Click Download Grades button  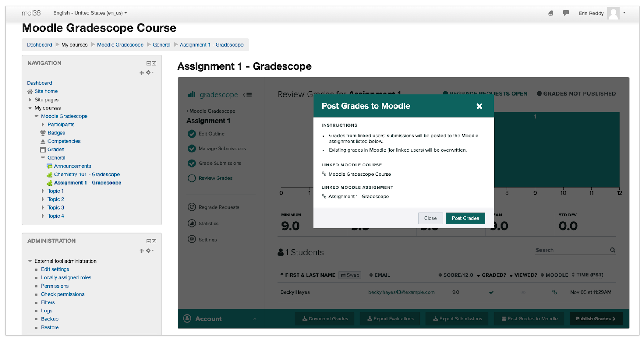pos(325,319)
